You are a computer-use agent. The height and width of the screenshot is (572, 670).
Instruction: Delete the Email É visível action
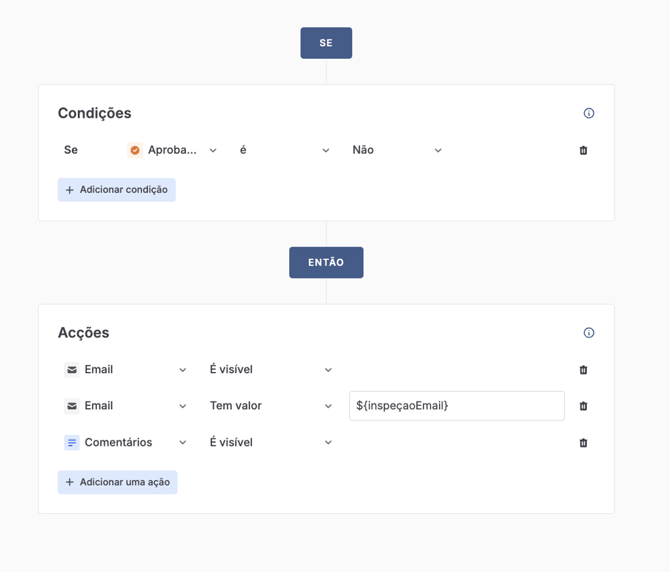point(584,370)
